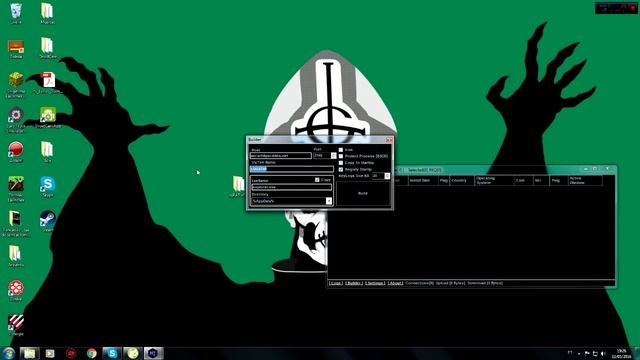640x360 pixels.
Task: Open the green Android robot shortcut
Action: tap(48, 116)
